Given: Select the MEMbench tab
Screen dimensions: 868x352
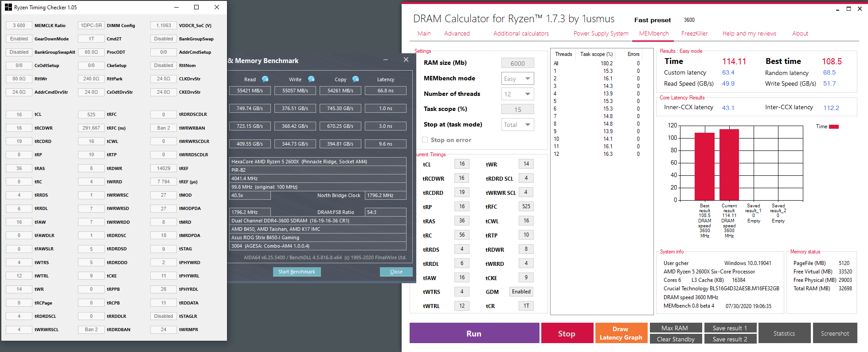Looking at the screenshot, I should point(654,33).
